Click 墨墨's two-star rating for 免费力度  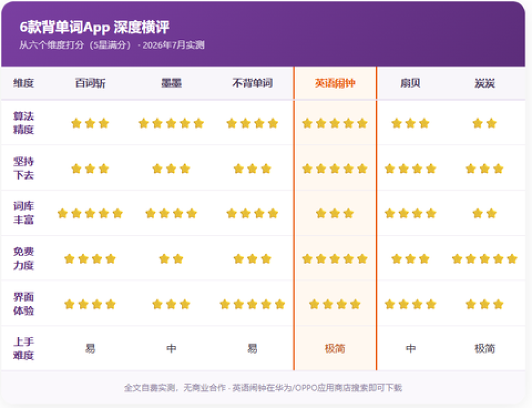tap(171, 259)
